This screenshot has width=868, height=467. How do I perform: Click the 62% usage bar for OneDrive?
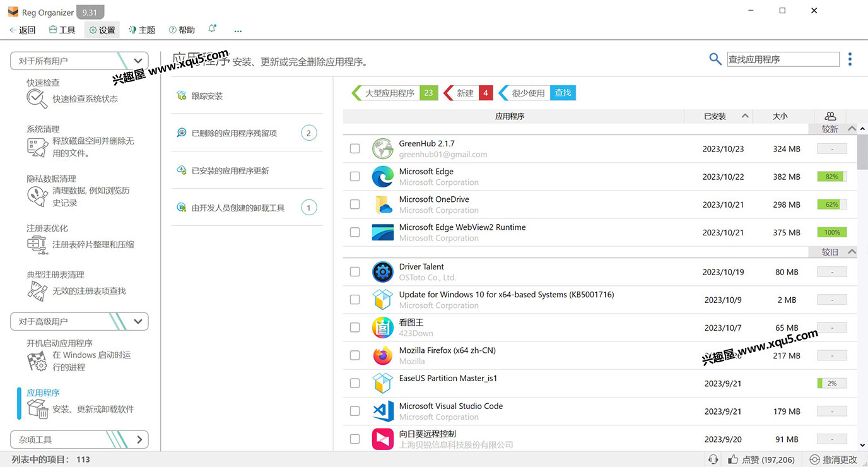pyautogui.click(x=832, y=204)
